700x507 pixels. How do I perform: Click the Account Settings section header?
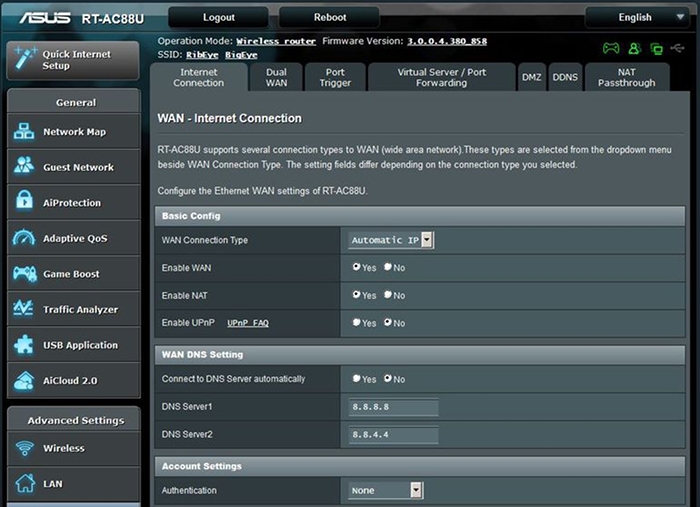420,466
